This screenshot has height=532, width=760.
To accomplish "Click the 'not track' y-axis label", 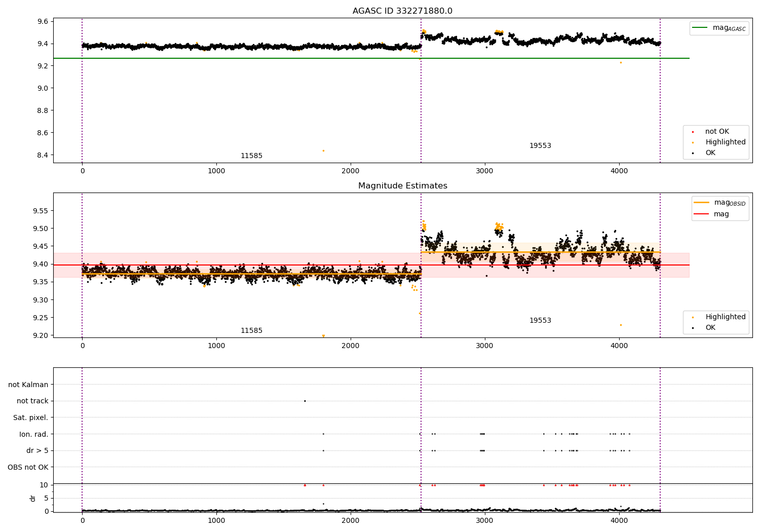I will [32, 401].
